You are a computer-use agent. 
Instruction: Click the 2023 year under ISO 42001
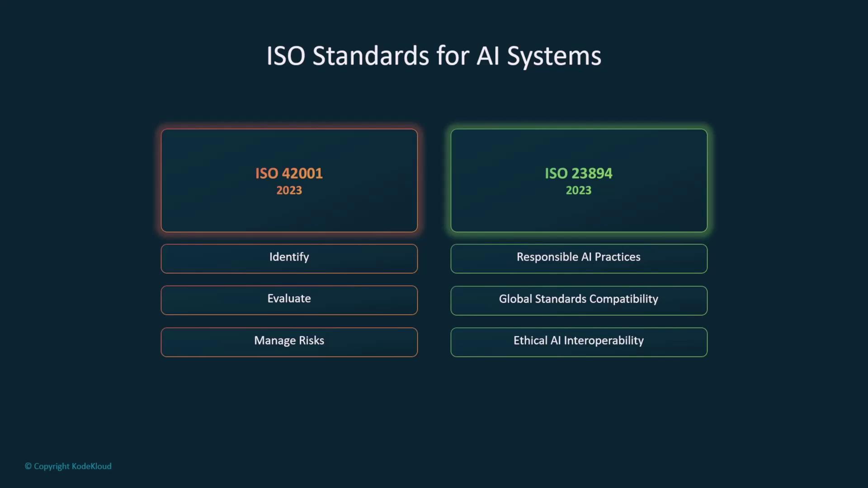pos(289,191)
